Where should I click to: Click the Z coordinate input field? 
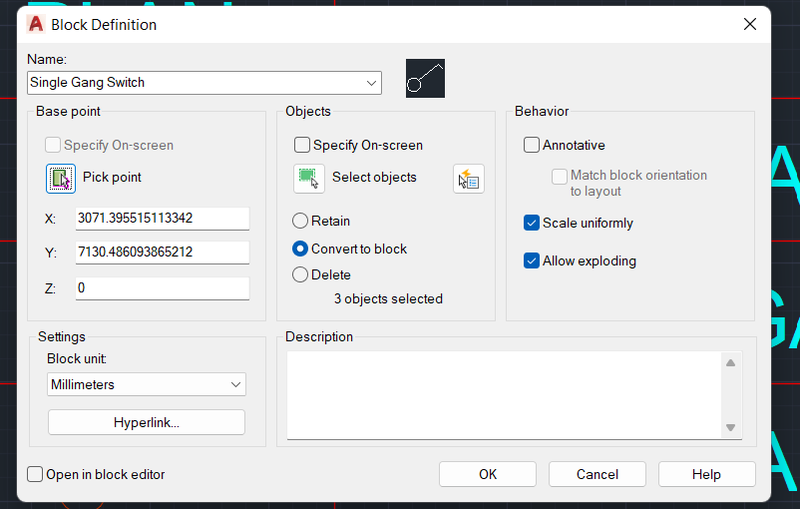tap(162, 288)
